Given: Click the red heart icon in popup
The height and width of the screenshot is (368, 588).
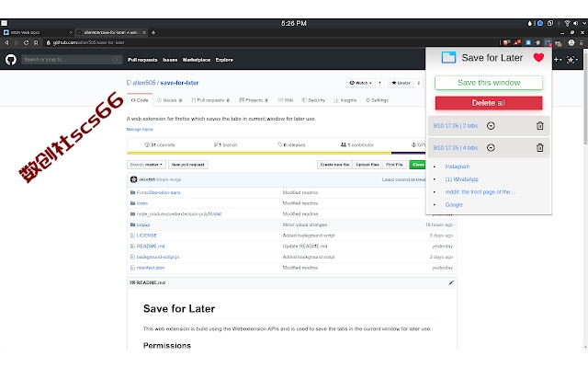Looking at the screenshot, I should point(538,57).
